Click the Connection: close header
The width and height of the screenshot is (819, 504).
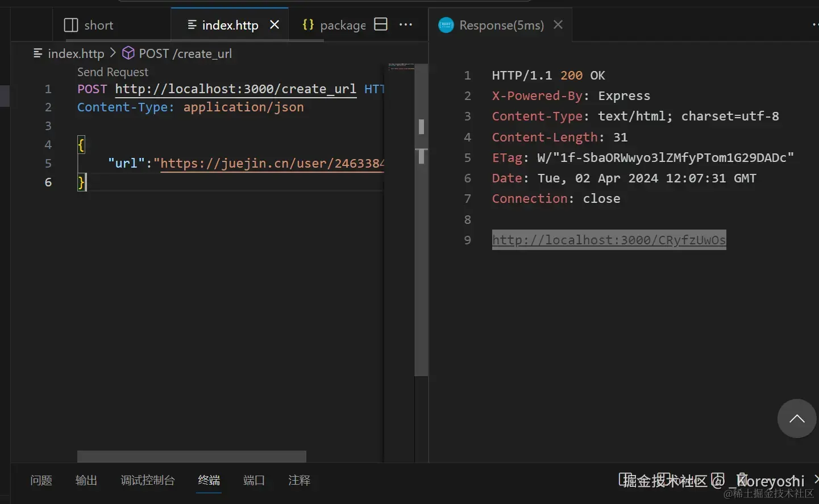pos(556,199)
